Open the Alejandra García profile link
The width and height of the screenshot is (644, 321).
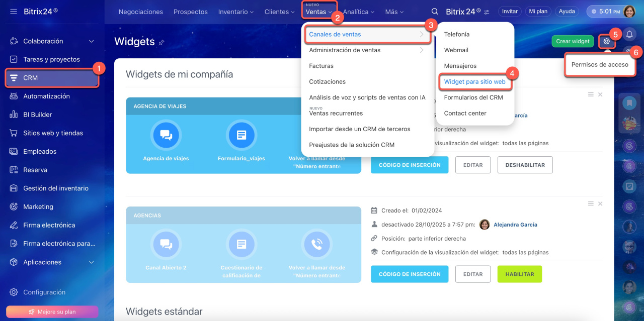[x=515, y=225]
